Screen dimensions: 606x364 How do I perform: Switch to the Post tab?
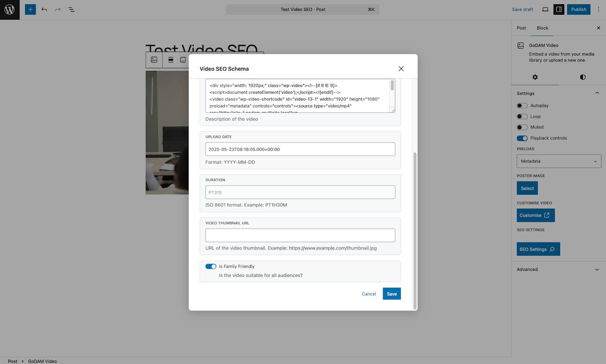click(521, 28)
